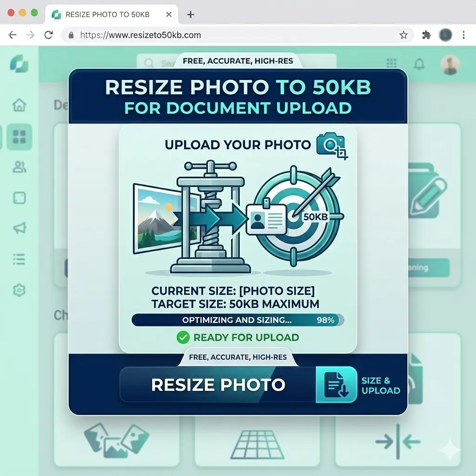Screen dimensions: 476x476
Task: Open settings gear in sidebar
Action: (x=19, y=291)
